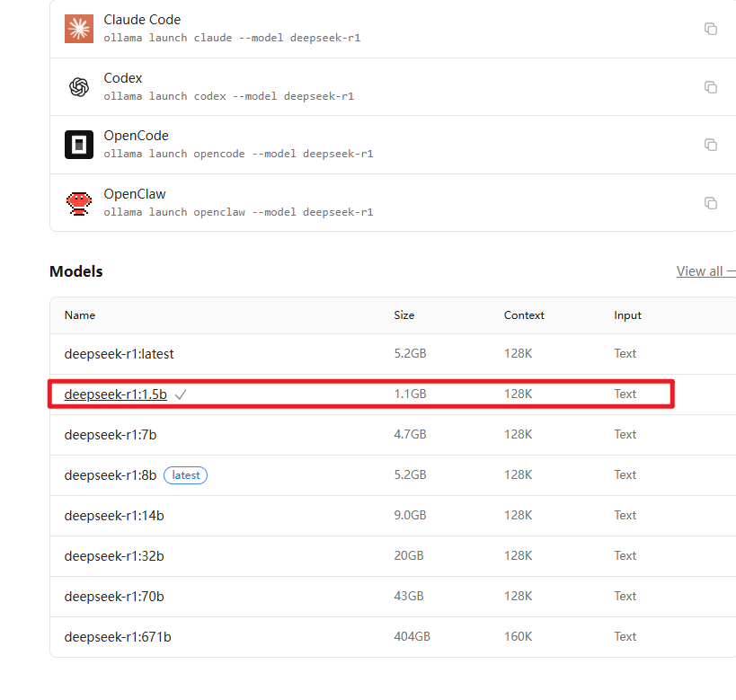This screenshot has width=736, height=700.
Task: Click the Name column header
Action: (80, 315)
